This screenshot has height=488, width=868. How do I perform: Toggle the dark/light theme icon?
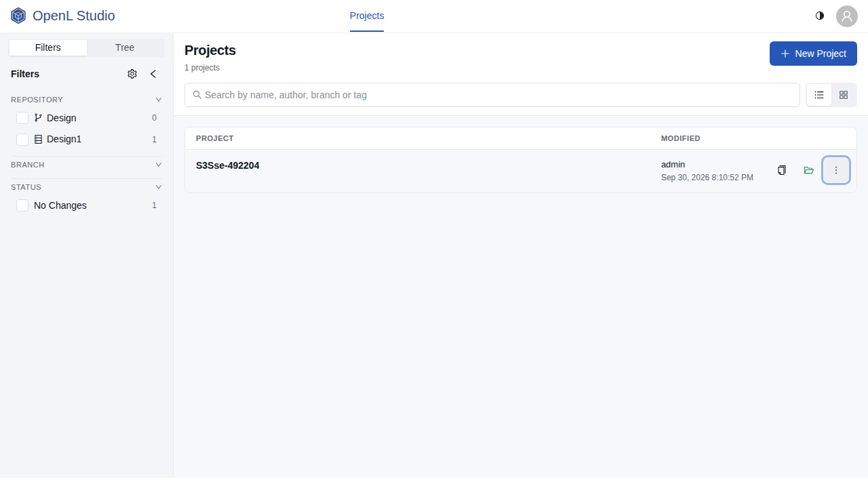820,16
